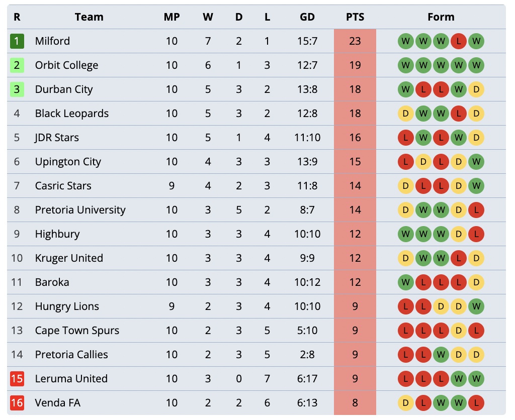This screenshot has width=515, height=420.
Task: Click Baroka's green win form badge
Action: (x=406, y=282)
